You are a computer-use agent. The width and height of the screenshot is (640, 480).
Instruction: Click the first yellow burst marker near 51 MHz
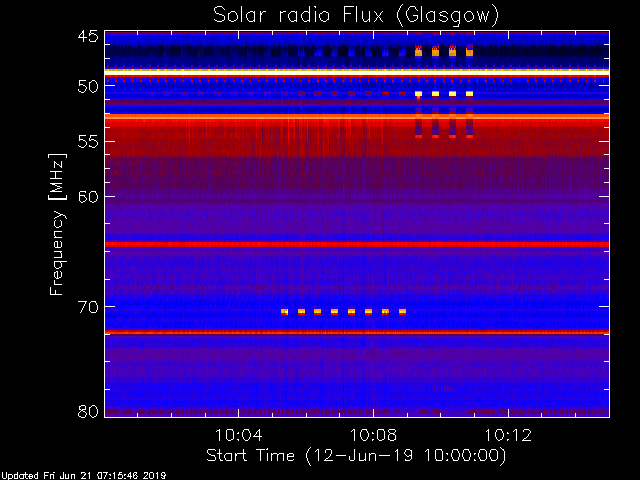tap(418, 94)
